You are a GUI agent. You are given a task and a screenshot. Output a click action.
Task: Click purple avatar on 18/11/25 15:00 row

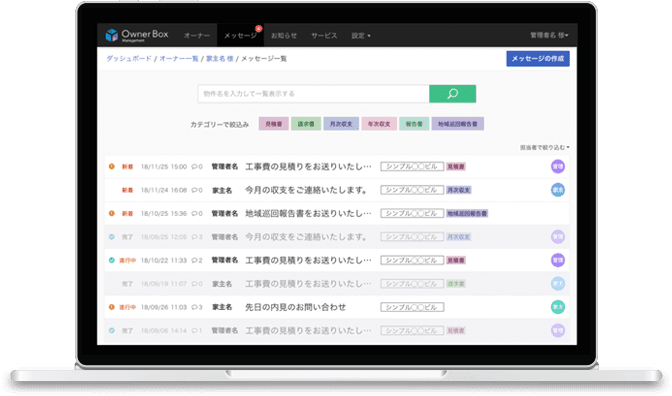pyautogui.click(x=558, y=166)
